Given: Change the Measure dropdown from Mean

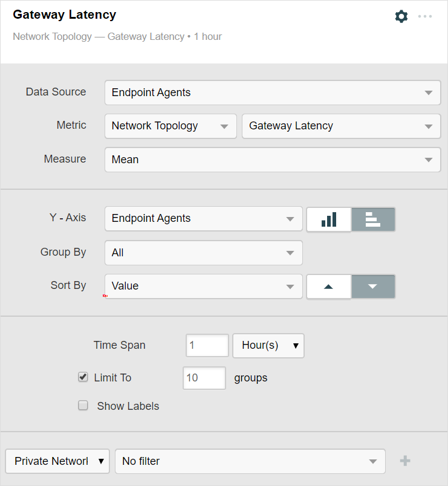Looking at the screenshot, I should pos(272,160).
